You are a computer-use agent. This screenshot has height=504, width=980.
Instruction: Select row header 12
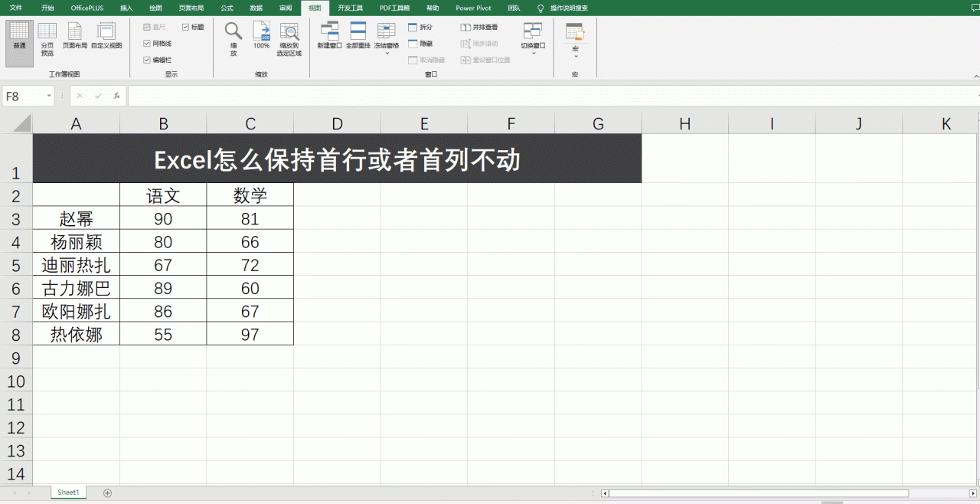point(16,427)
